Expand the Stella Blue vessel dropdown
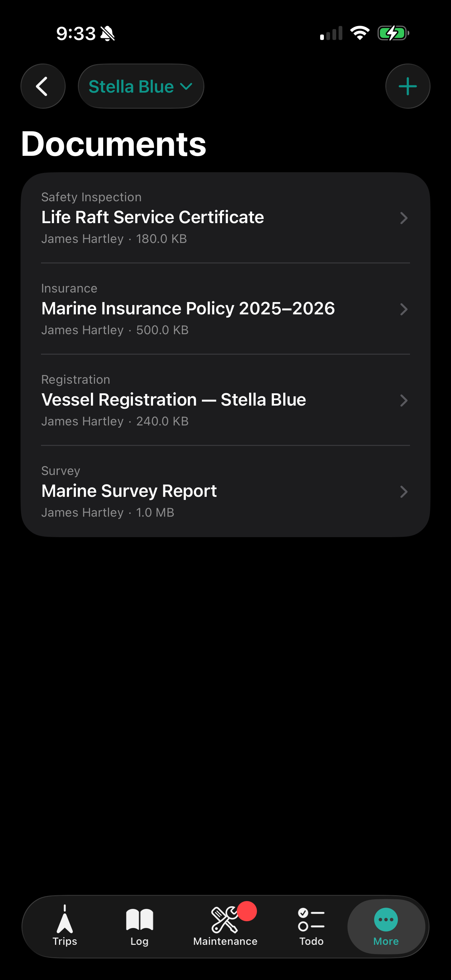451x980 pixels. (x=141, y=86)
